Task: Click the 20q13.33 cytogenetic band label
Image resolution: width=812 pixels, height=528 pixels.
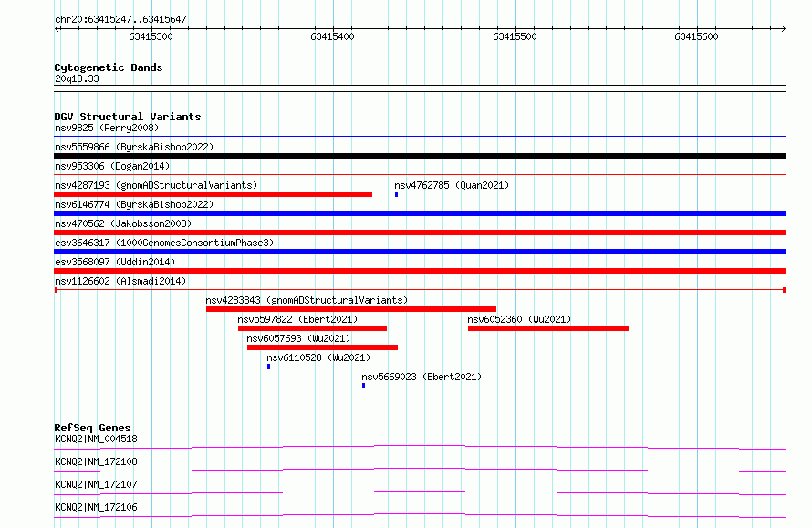Action: [x=77, y=78]
